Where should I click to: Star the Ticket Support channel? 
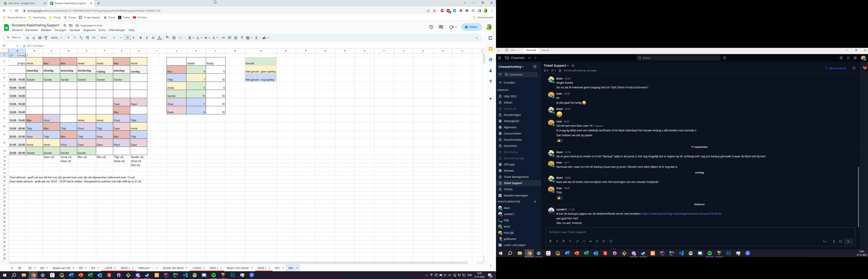(x=573, y=66)
